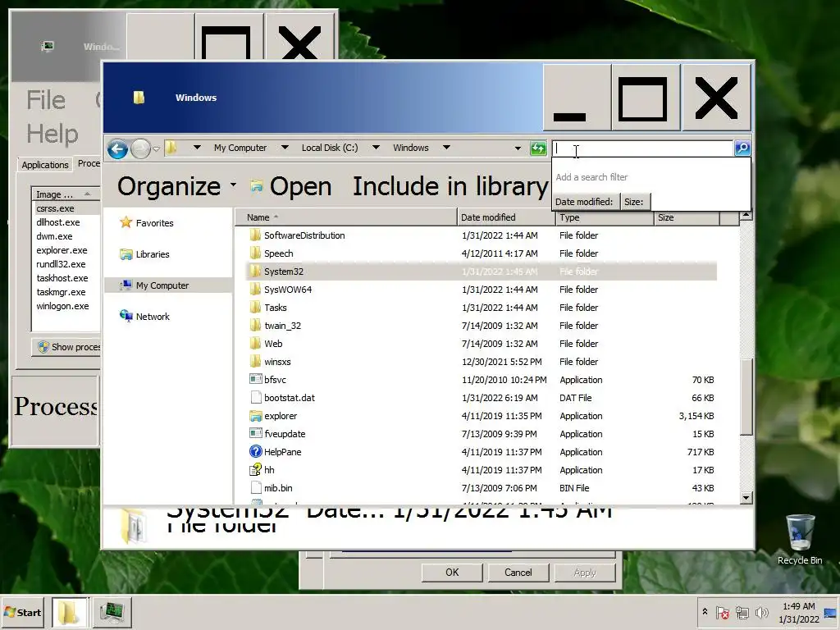Click the file list scroll down arrow
840x630 pixels.
[x=746, y=498]
